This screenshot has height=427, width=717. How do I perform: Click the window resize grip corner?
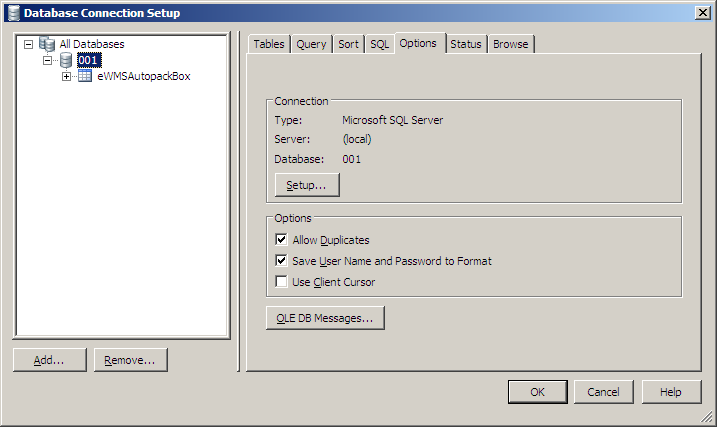[x=707, y=416]
